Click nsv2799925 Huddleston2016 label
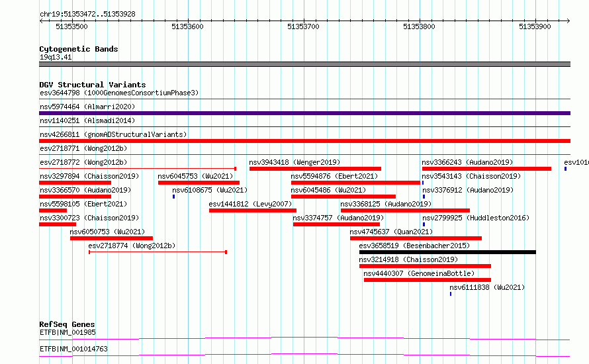This screenshot has width=589, height=364. [476, 218]
